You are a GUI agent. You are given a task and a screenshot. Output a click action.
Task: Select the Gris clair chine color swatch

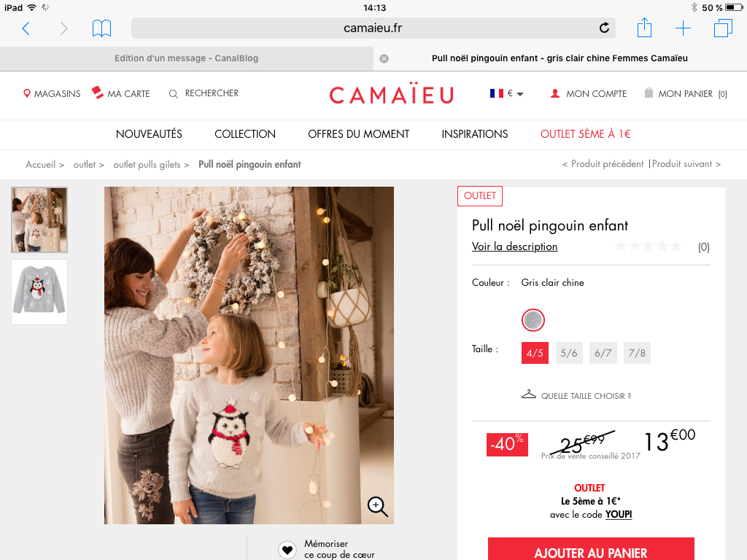(533, 320)
